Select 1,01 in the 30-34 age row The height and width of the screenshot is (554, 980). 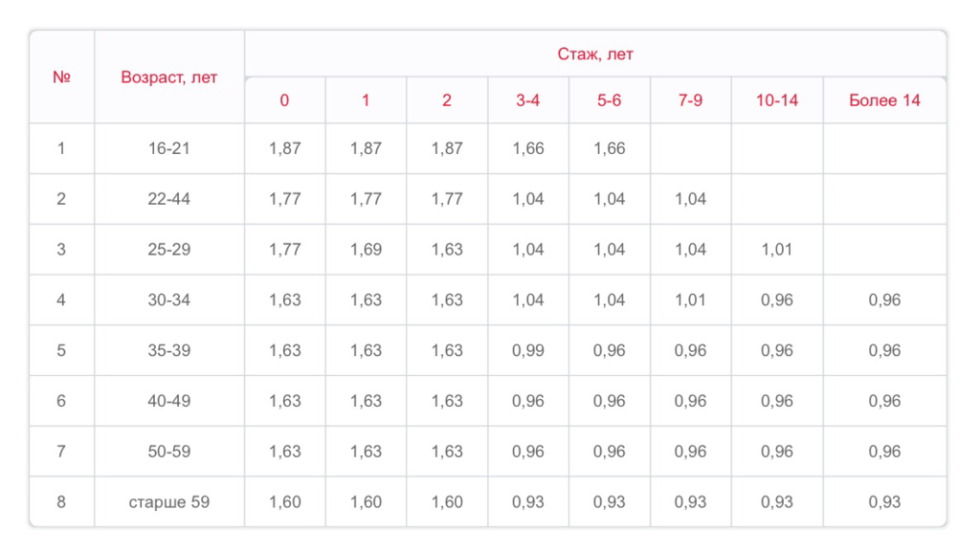point(690,299)
